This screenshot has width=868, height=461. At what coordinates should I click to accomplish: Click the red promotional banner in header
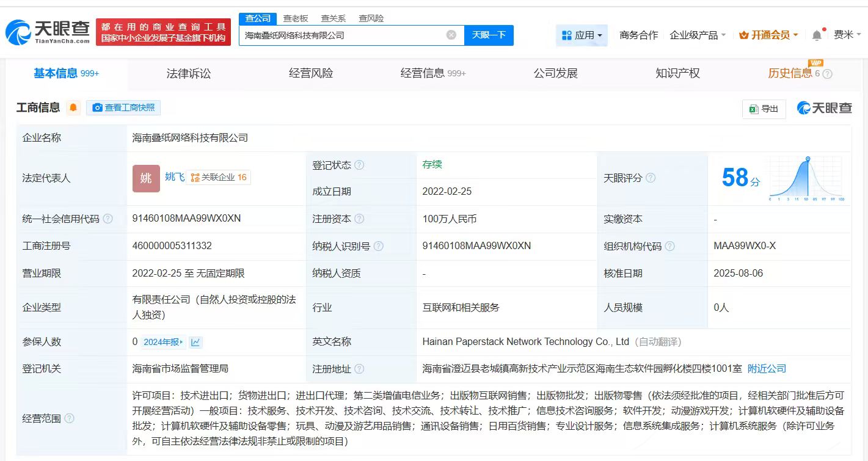(x=163, y=32)
